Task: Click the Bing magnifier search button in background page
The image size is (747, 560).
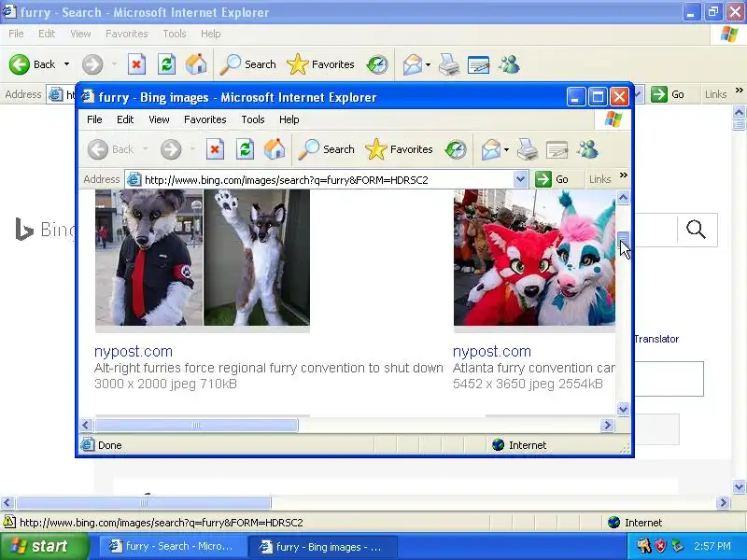Action: (x=696, y=230)
